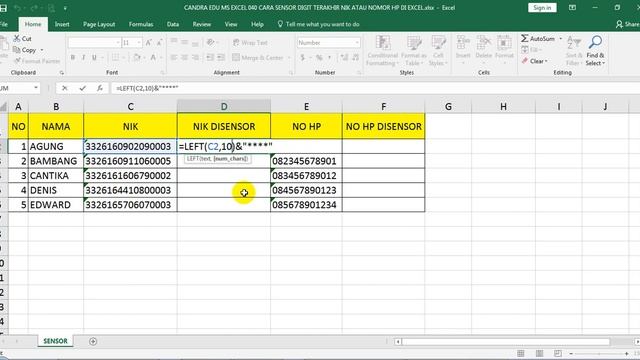This screenshot has height=360, width=640.
Task: Open the Font size dropdown
Action: [139, 42]
